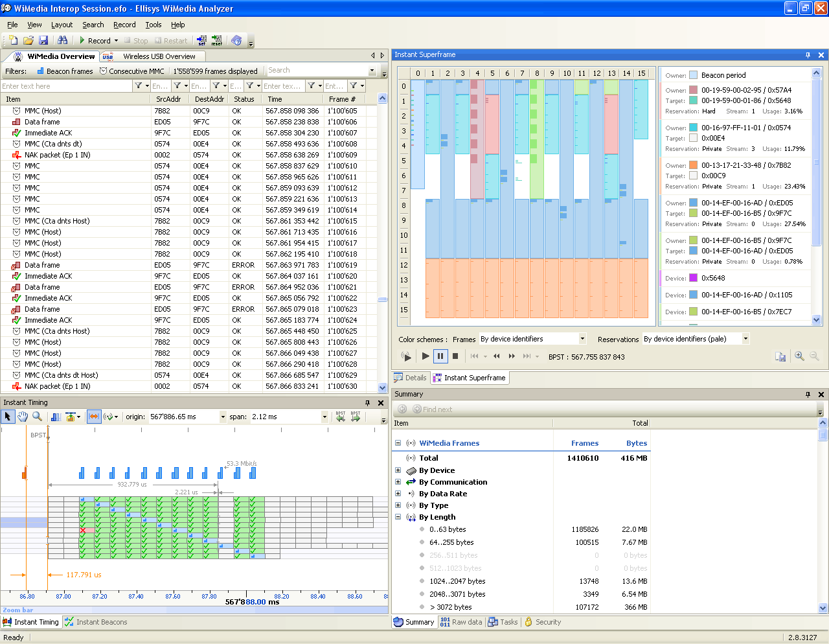The width and height of the screenshot is (829, 644).
Task: Open the Tools menu
Action: 153,25
